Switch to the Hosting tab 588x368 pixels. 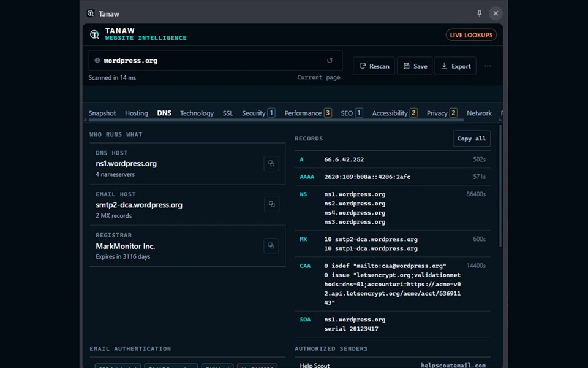tap(137, 113)
